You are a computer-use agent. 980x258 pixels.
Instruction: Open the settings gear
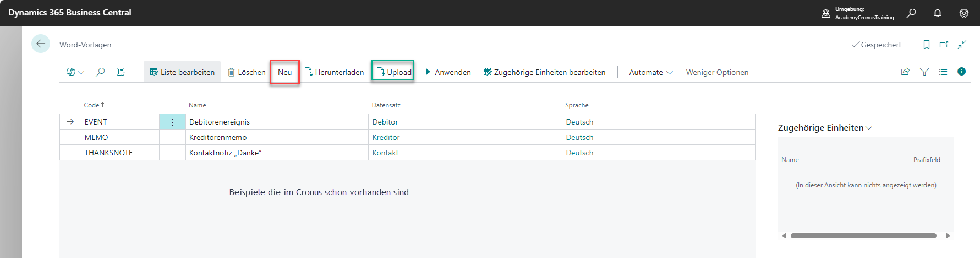point(964,13)
